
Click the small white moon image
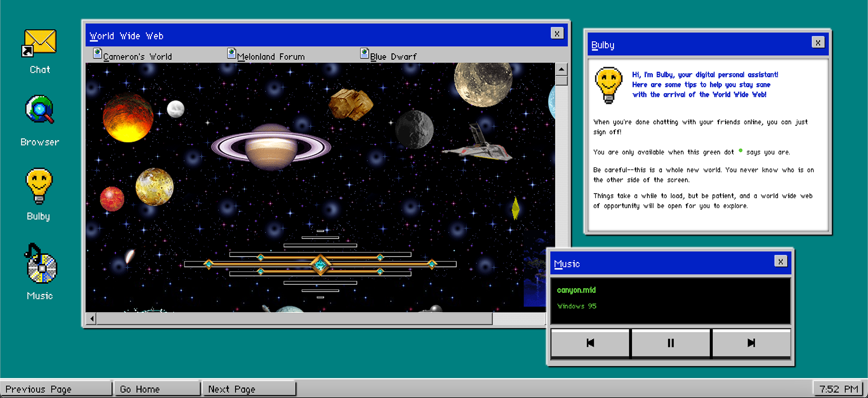175,109
